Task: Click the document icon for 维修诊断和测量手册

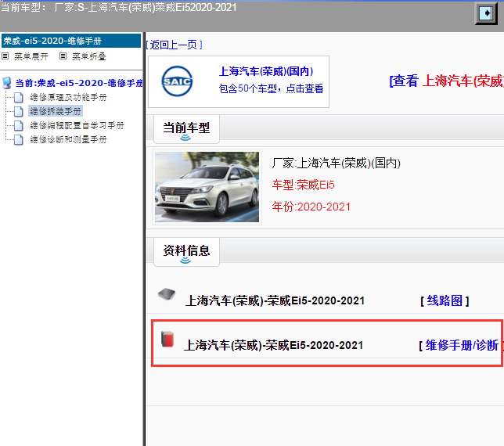Action: [19, 139]
